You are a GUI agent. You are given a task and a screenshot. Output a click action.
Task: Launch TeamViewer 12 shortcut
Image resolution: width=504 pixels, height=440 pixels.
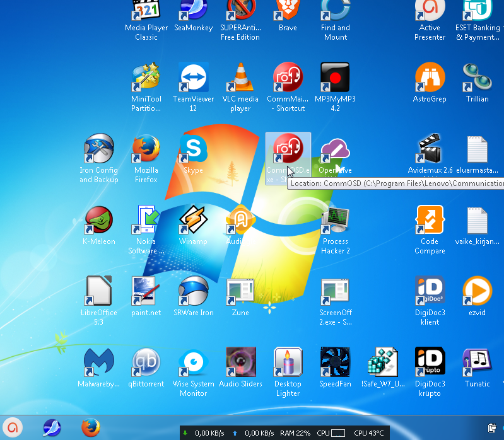pyautogui.click(x=194, y=77)
